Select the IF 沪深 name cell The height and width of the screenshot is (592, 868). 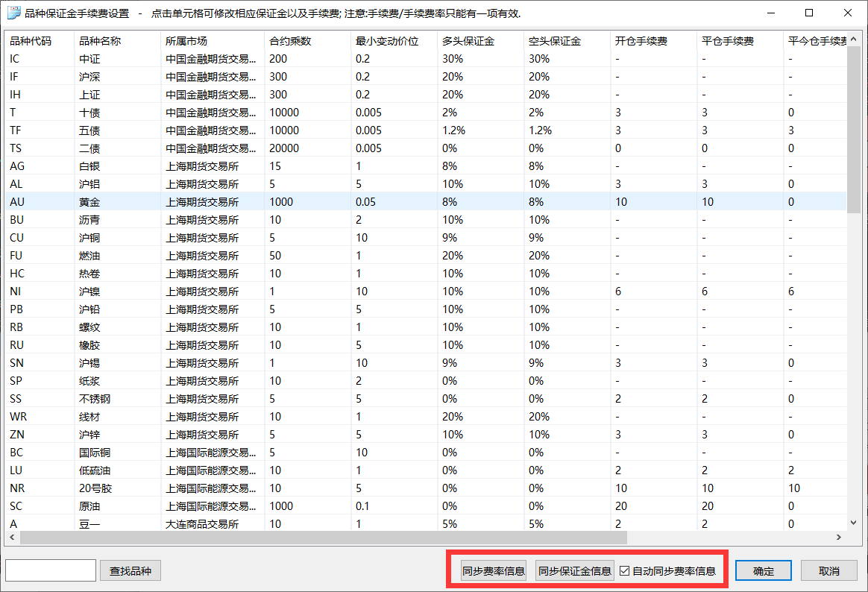[117, 76]
